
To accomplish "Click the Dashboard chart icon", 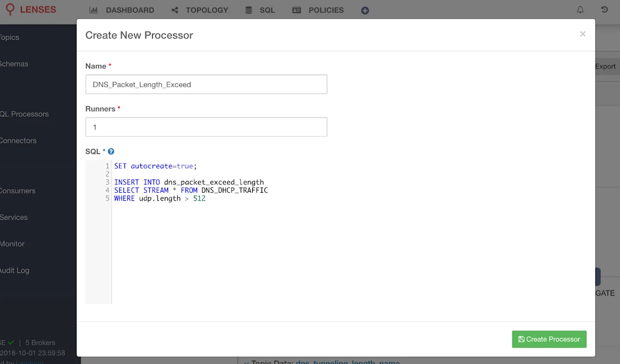I will (94, 10).
